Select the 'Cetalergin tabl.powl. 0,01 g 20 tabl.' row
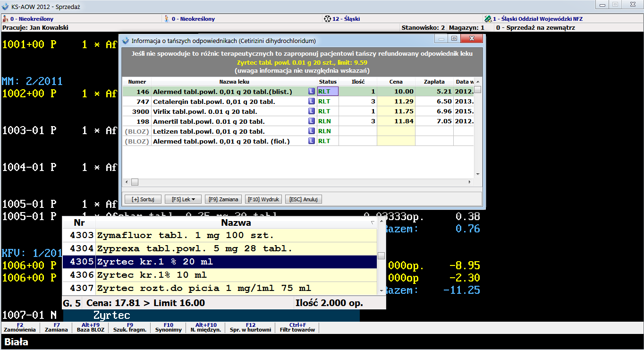644x350 pixels. pyautogui.click(x=298, y=101)
